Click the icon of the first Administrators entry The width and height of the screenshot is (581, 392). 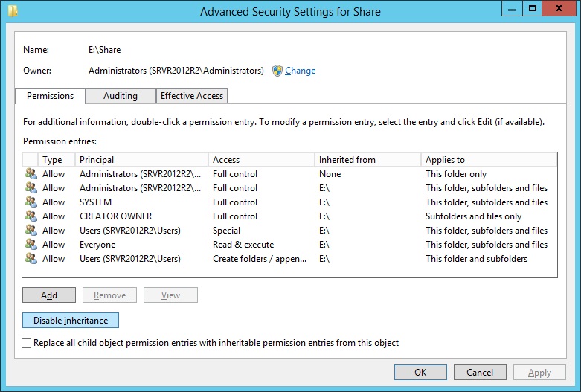click(31, 173)
